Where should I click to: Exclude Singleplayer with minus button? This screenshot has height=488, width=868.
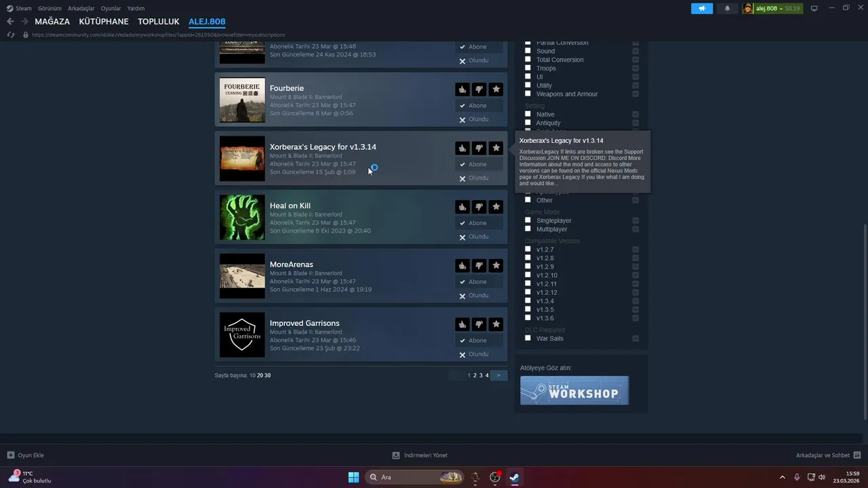[635, 220]
